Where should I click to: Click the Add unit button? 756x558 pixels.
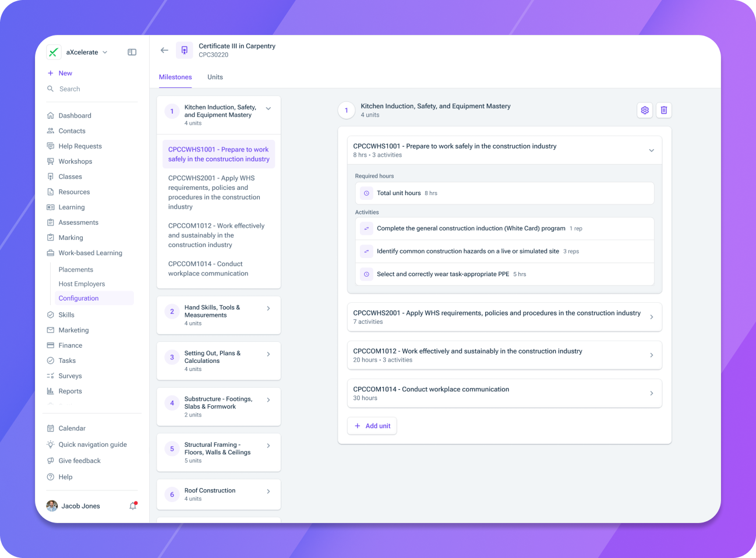[372, 426]
